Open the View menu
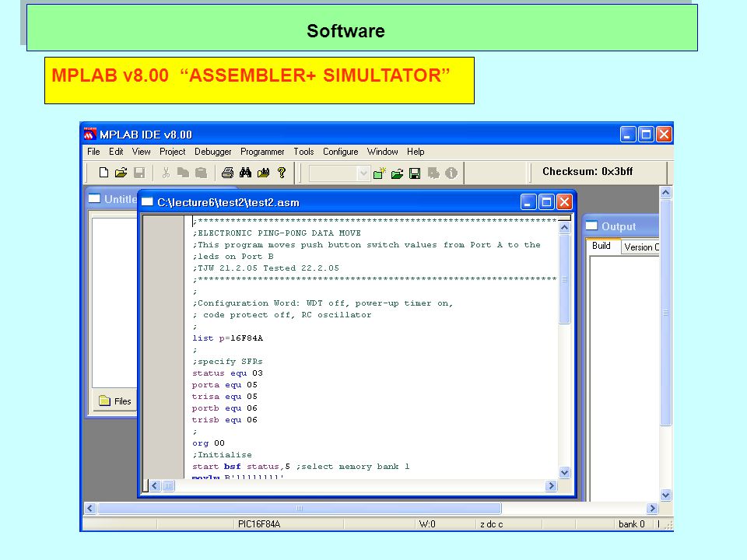Image resolution: width=747 pixels, height=560 pixels. (141, 152)
